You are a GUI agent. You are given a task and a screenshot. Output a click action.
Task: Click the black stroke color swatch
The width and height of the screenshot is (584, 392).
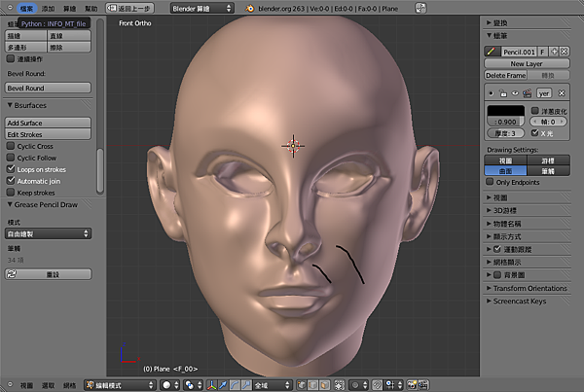(507, 112)
